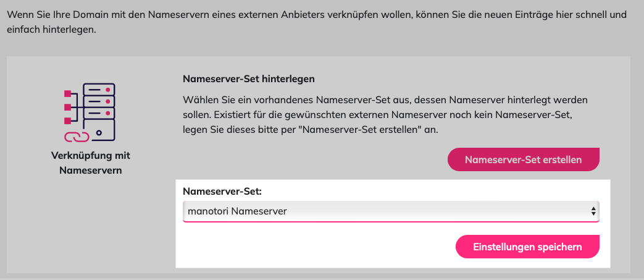Click the pink chain link icon

coord(75,137)
